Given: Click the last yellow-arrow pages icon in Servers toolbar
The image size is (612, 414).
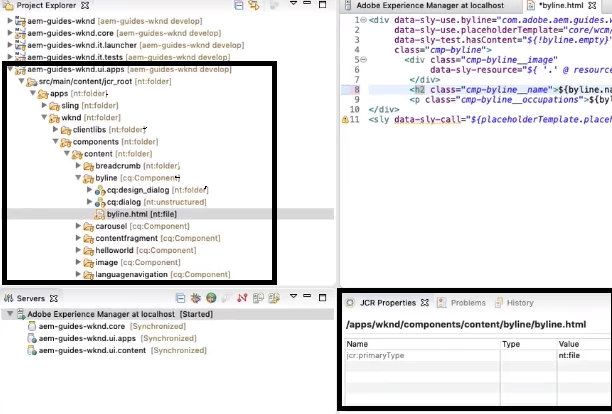Looking at the screenshot, I should coord(274,299).
